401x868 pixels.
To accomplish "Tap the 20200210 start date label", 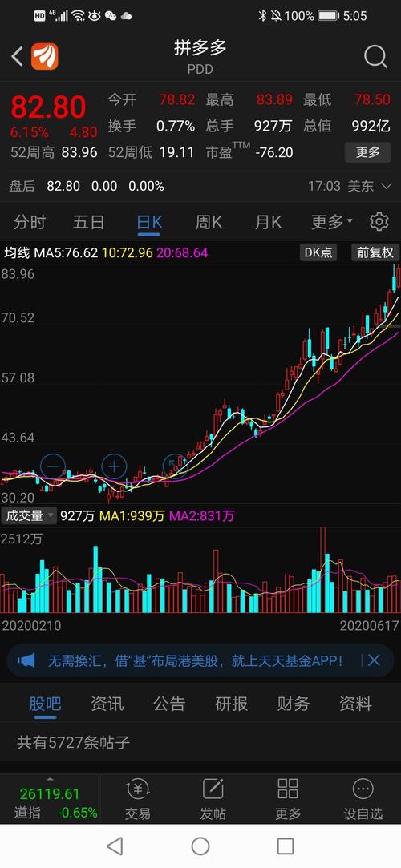I will click(x=31, y=626).
